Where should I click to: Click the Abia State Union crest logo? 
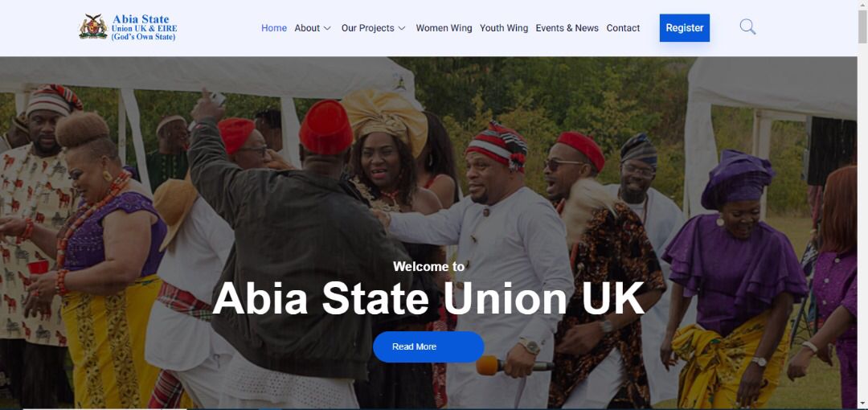click(93, 27)
